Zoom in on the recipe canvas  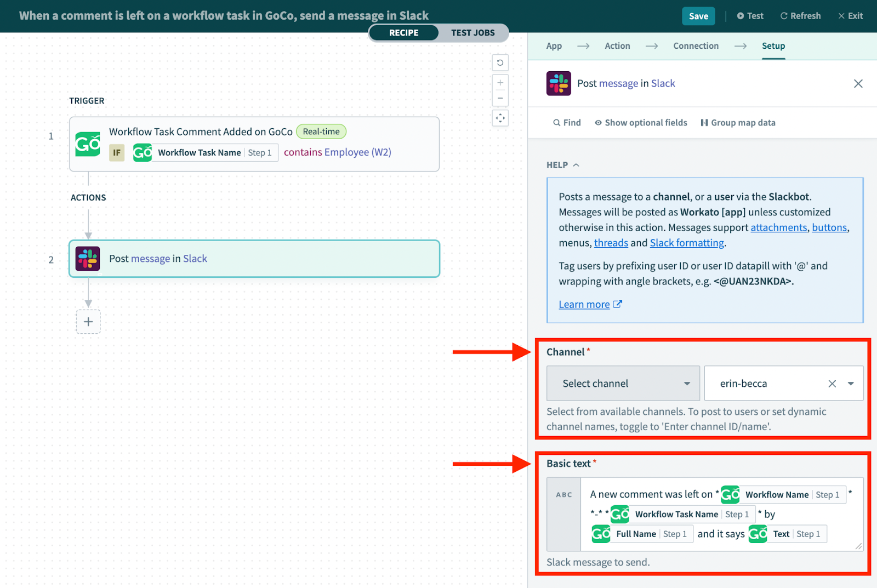[500, 83]
